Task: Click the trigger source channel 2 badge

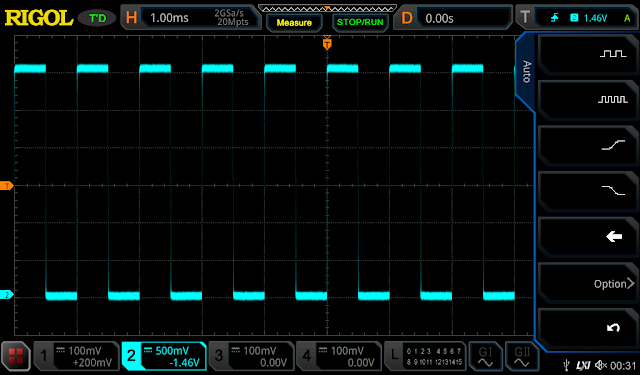Action: (x=574, y=18)
